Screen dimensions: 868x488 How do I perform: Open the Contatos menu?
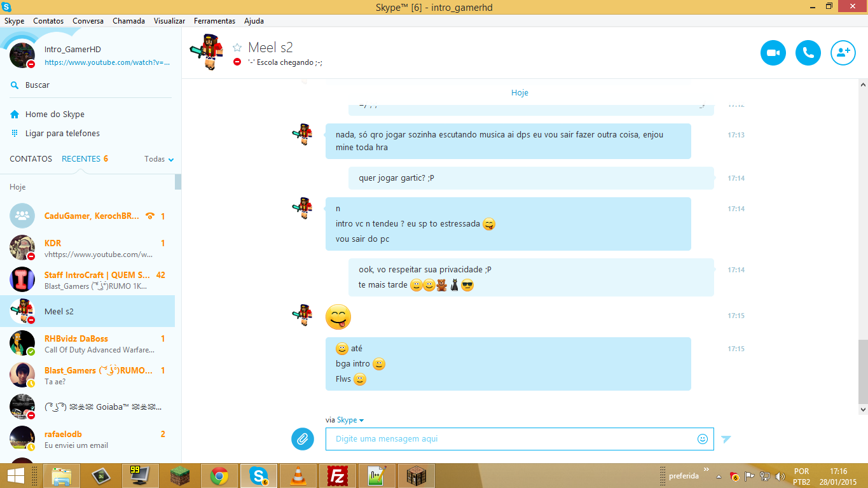coord(48,21)
